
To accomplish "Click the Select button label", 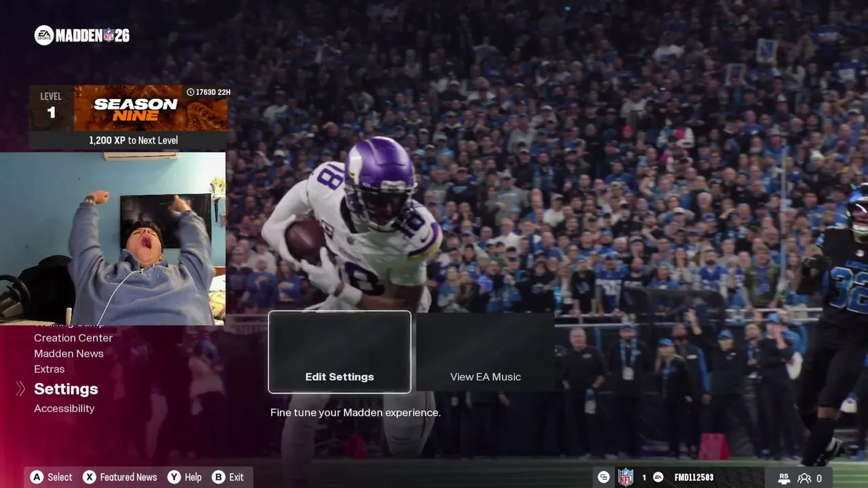I will [x=60, y=477].
